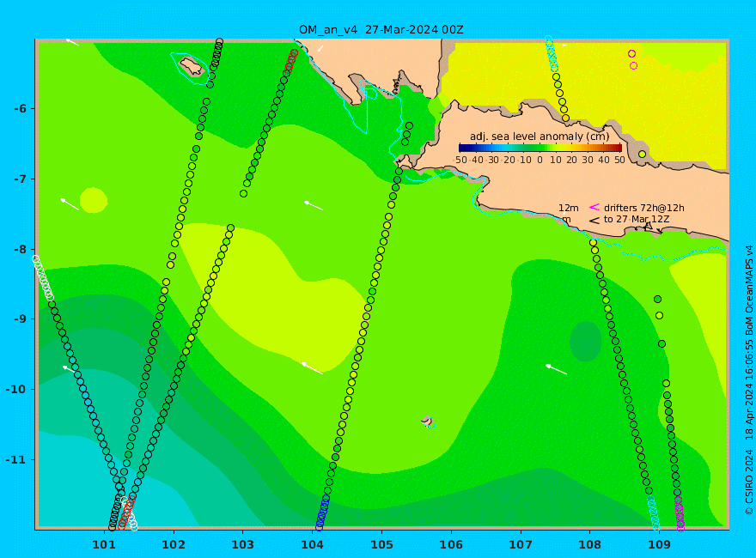Screen dimensions: 756x558
Task: Select Enggano island outlined in cyan
Action: [x=191, y=66]
